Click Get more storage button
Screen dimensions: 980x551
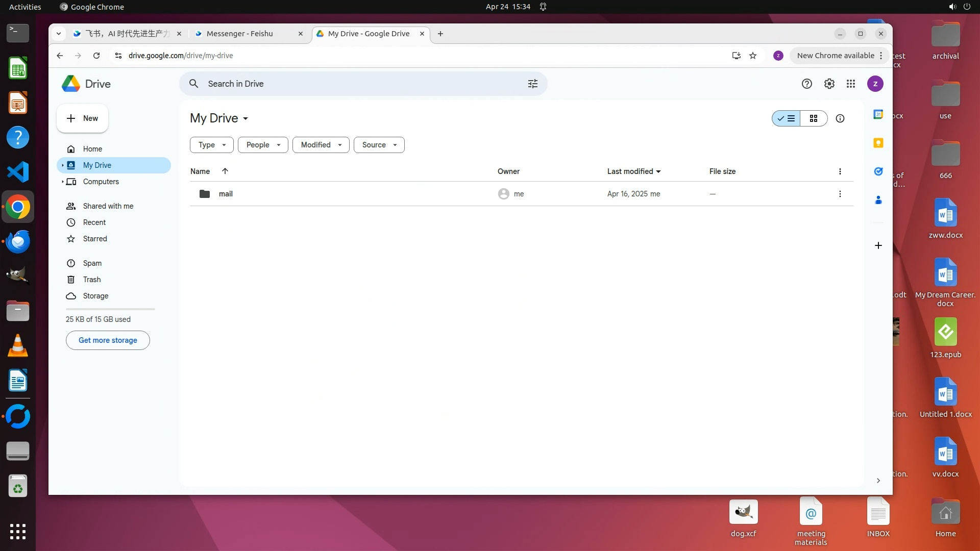108,340
